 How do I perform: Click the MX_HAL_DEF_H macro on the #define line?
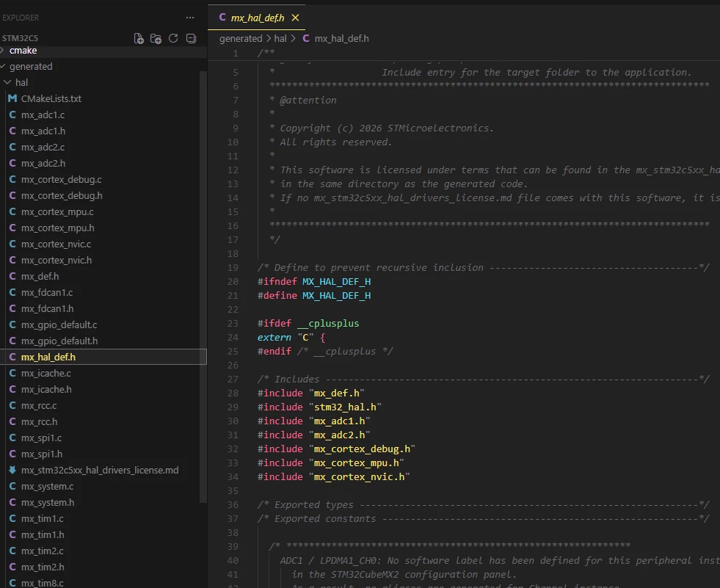coord(336,295)
